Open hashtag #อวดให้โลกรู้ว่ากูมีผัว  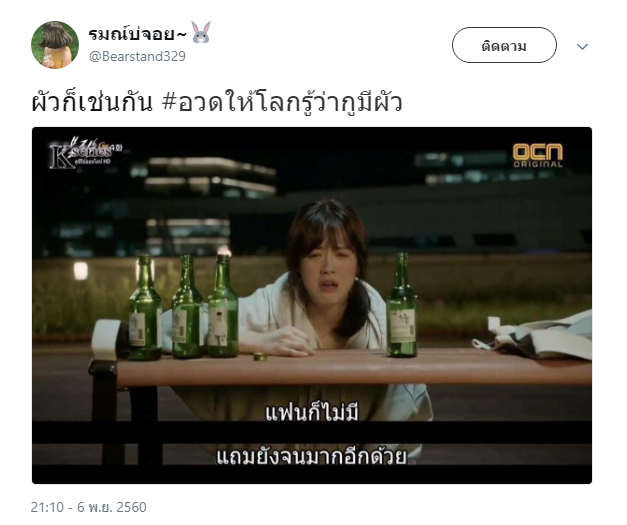coord(282,102)
